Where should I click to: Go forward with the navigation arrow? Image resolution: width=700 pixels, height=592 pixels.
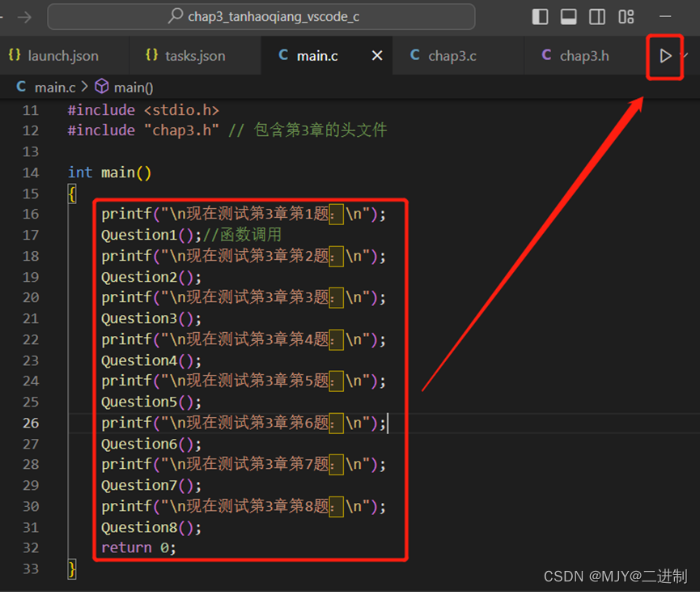click(24, 18)
